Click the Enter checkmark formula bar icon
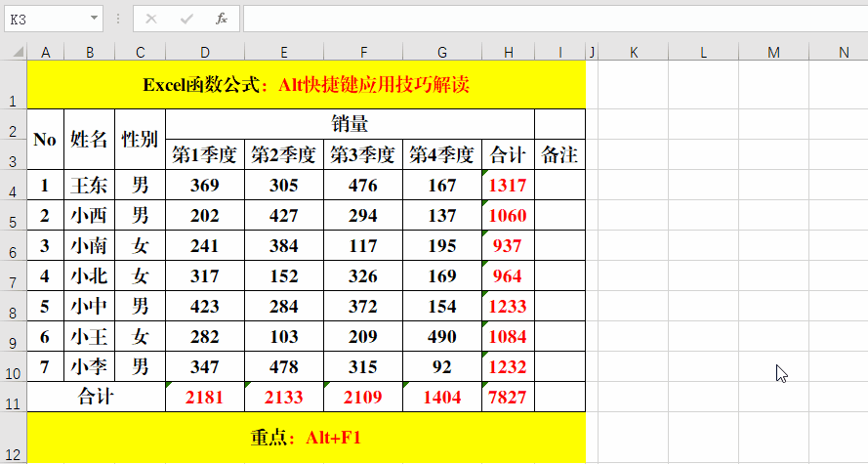This screenshot has width=868, height=464. (x=186, y=20)
